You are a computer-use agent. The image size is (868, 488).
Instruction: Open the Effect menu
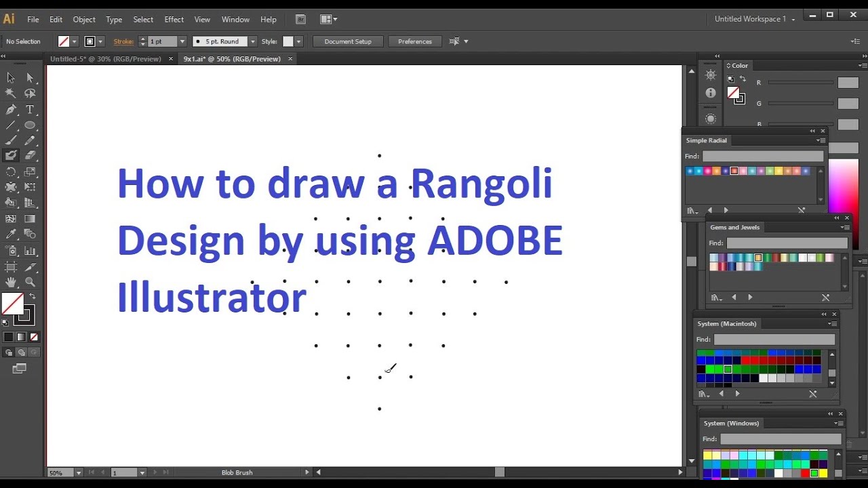[x=174, y=20]
